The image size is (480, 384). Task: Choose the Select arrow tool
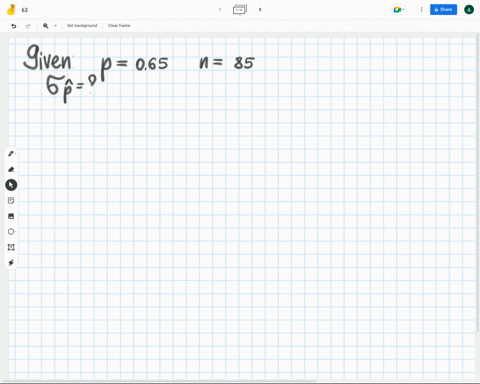click(x=11, y=185)
